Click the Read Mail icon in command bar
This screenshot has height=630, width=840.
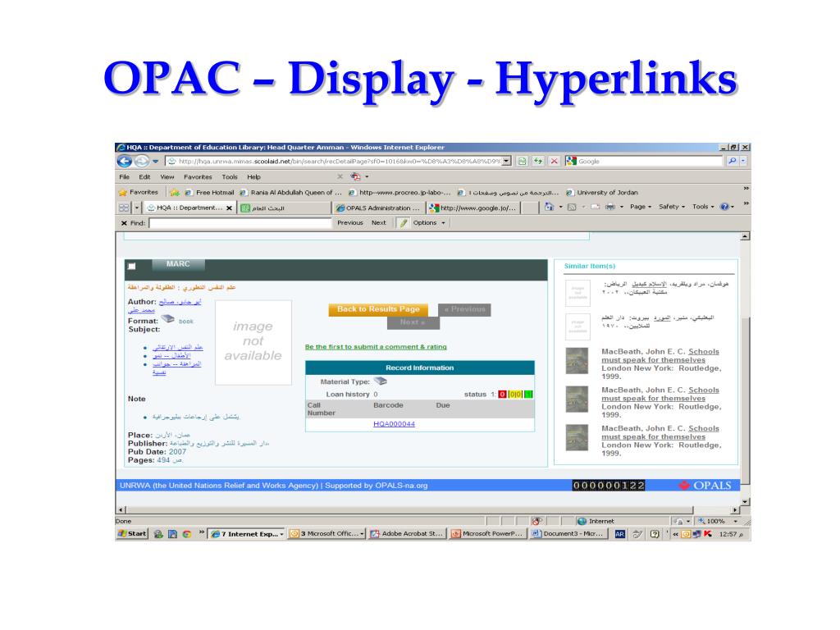(x=596, y=207)
